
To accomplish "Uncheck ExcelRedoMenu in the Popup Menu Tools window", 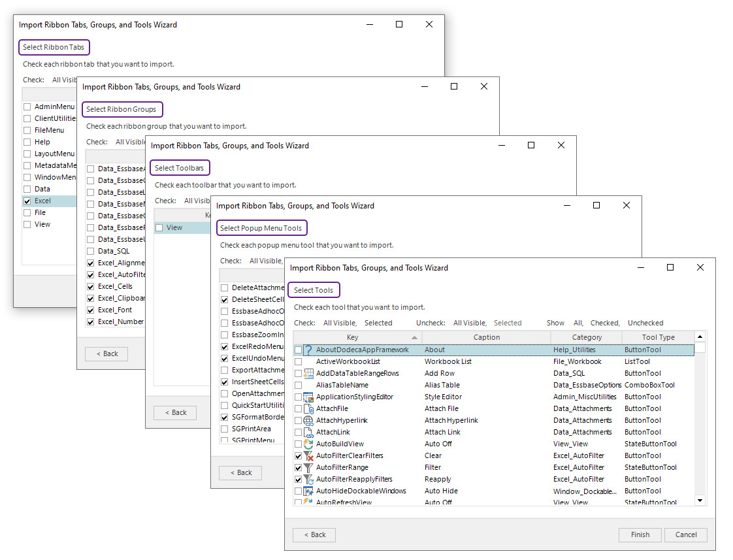I will pos(224,346).
